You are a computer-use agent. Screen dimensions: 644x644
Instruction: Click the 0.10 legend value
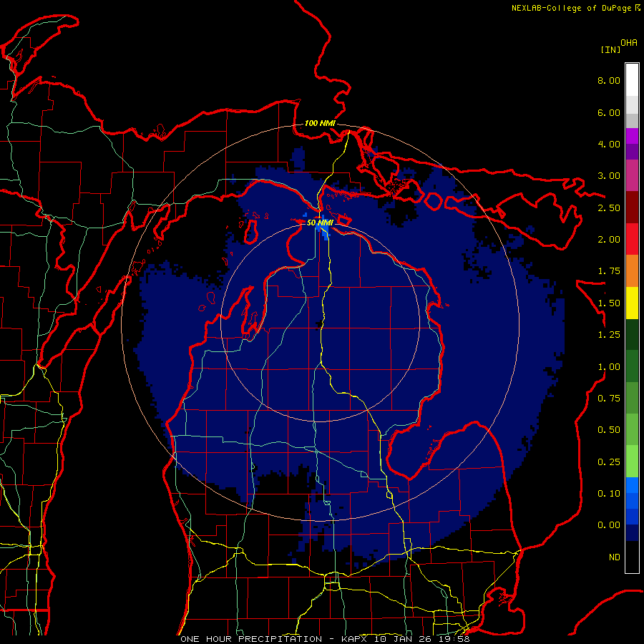coord(609,494)
